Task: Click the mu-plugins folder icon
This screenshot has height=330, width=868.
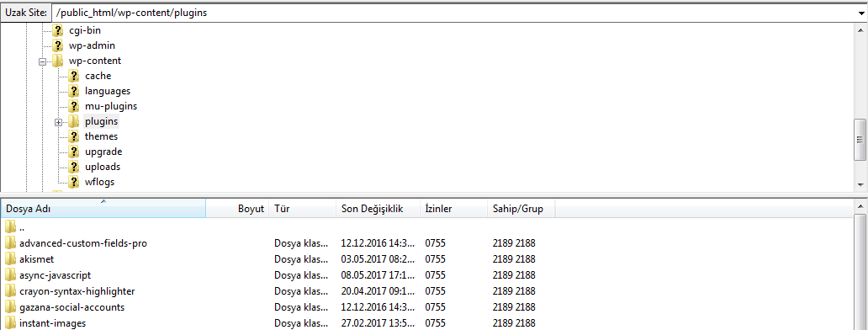Action: point(74,106)
